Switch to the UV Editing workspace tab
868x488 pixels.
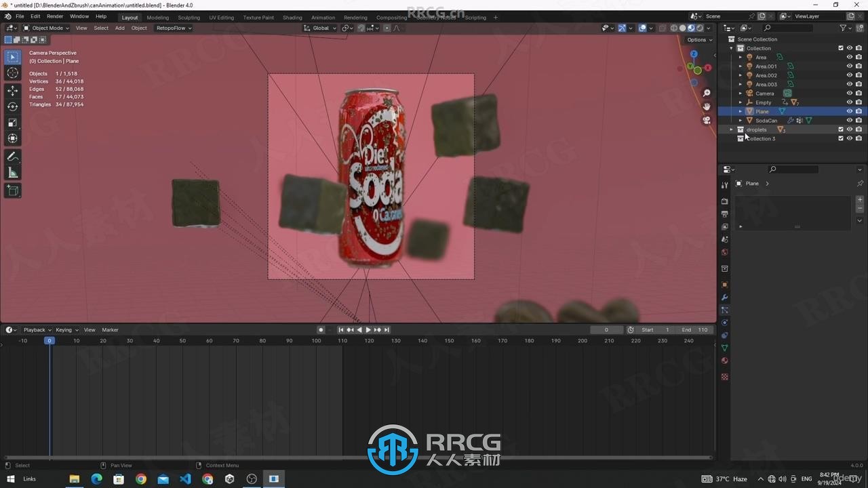[x=221, y=18]
